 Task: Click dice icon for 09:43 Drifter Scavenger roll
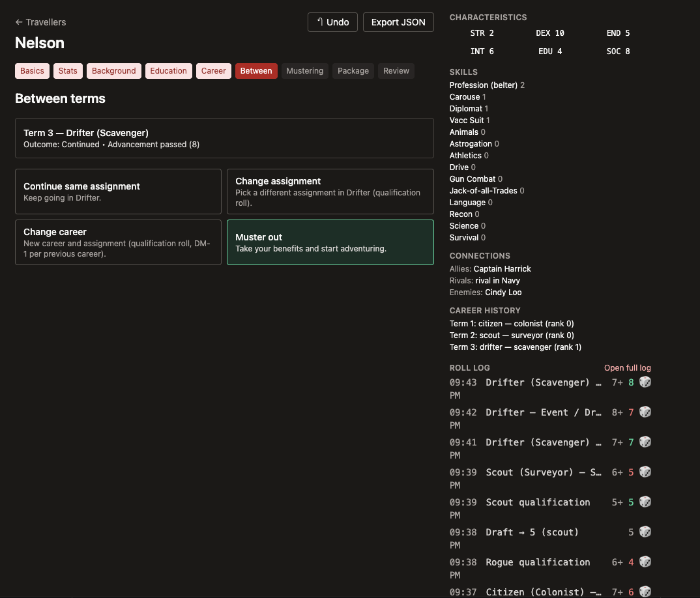645,382
